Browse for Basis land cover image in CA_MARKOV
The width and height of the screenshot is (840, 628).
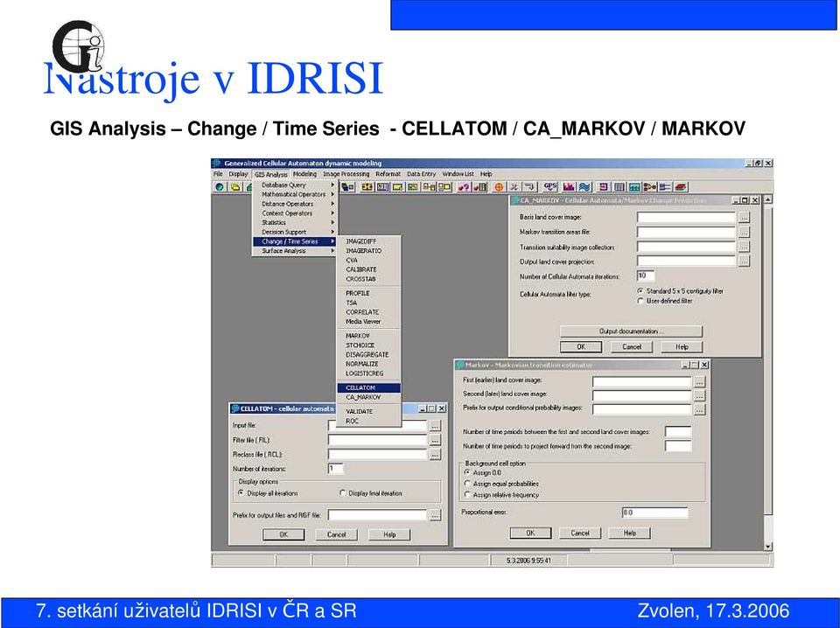[744, 218]
